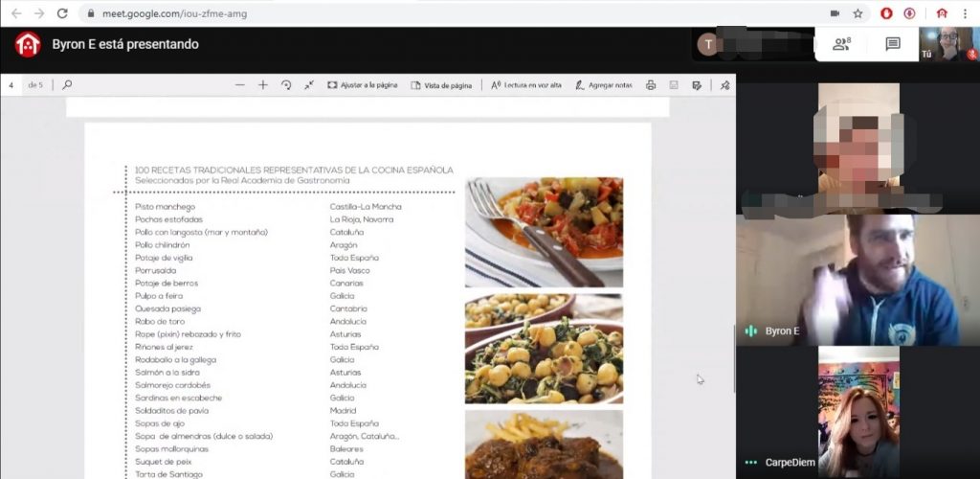Screen dimensions: 980x479
Task: Toggle full-screen view of the PDF
Action: click(x=309, y=85)
